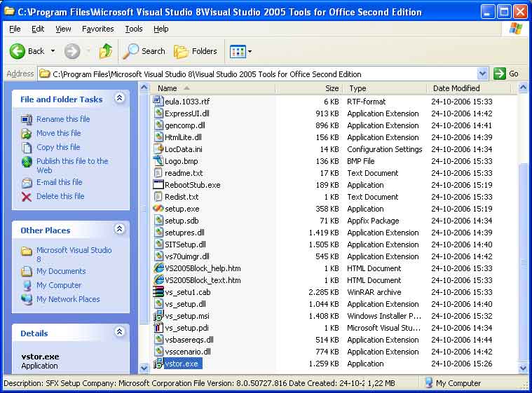Open the Search pane
Screen dimensions: 532x393
pos(144,51)
